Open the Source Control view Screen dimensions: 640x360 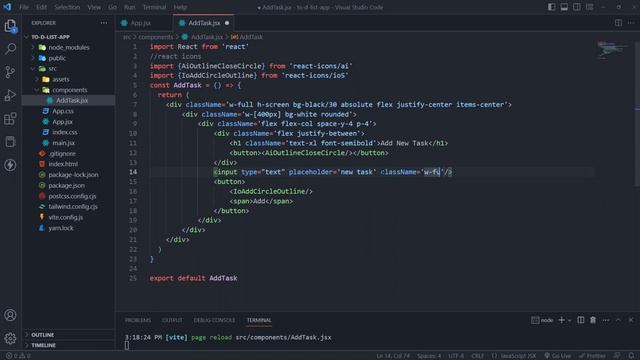click(10, 72)
